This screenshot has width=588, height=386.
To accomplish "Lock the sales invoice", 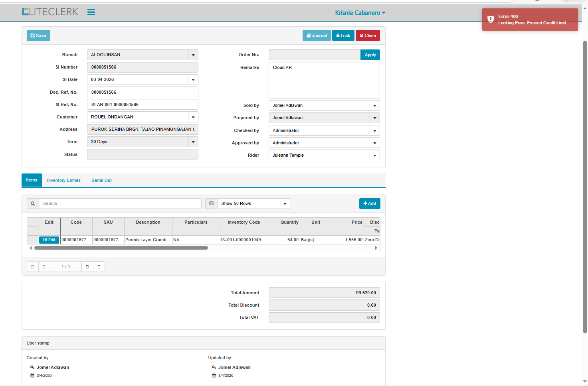I will tap(343, 35).
